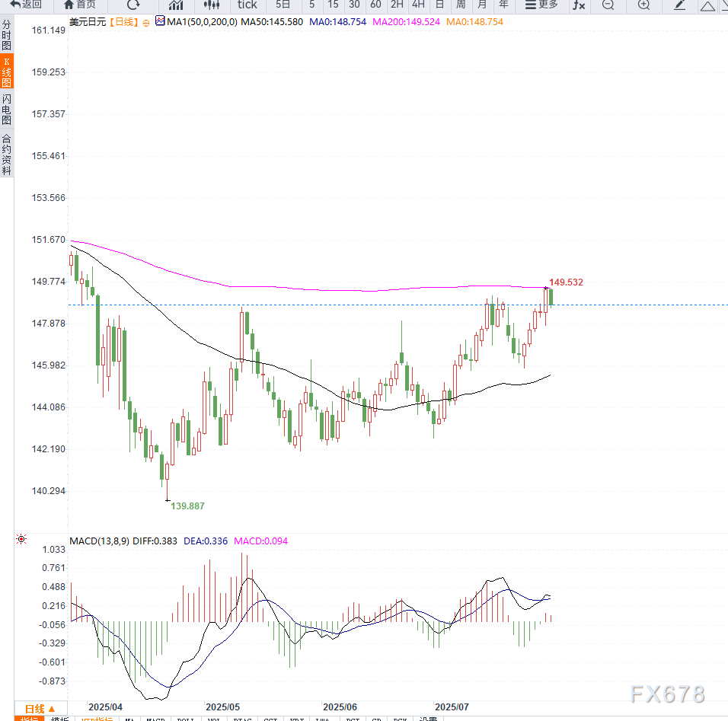Open the bar chart style icon
The height and width of the screenshot is (721, 728).
tap(176, 5)
